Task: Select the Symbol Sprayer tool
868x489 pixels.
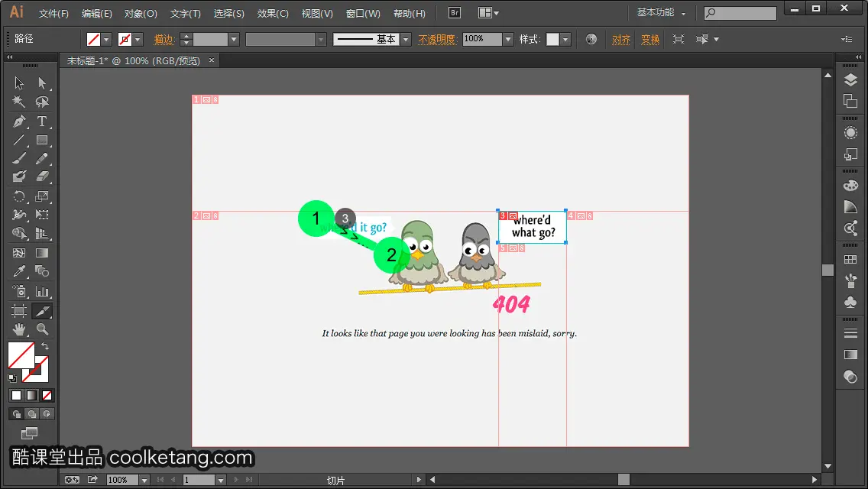Action: click(x=19, y=291)
